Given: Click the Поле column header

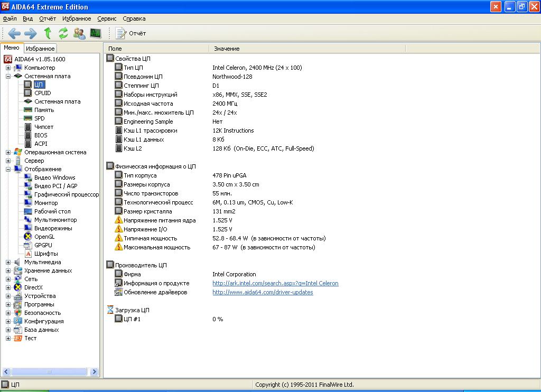Looking at the screenshot, I should click(x=156, y=49).
